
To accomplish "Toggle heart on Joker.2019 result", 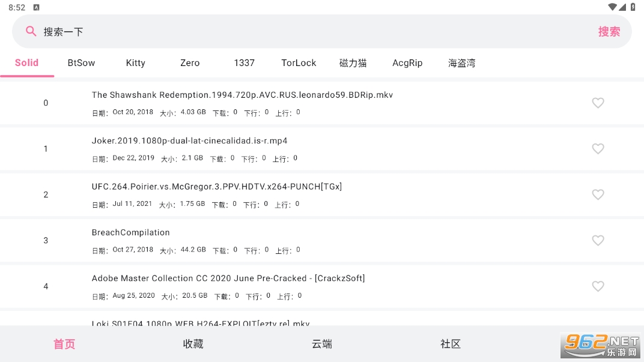I will pyautogui.click(x=597, y=149).
